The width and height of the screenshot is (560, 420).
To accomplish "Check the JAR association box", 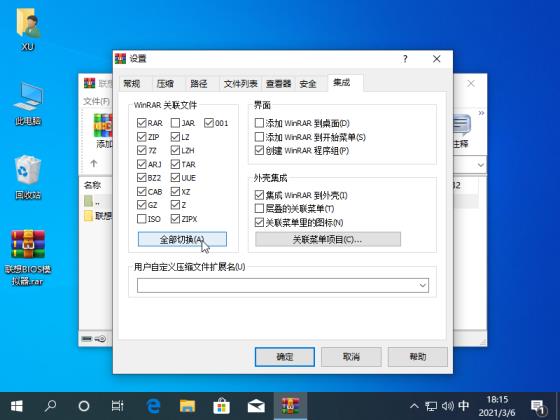I will coord(175,123).
